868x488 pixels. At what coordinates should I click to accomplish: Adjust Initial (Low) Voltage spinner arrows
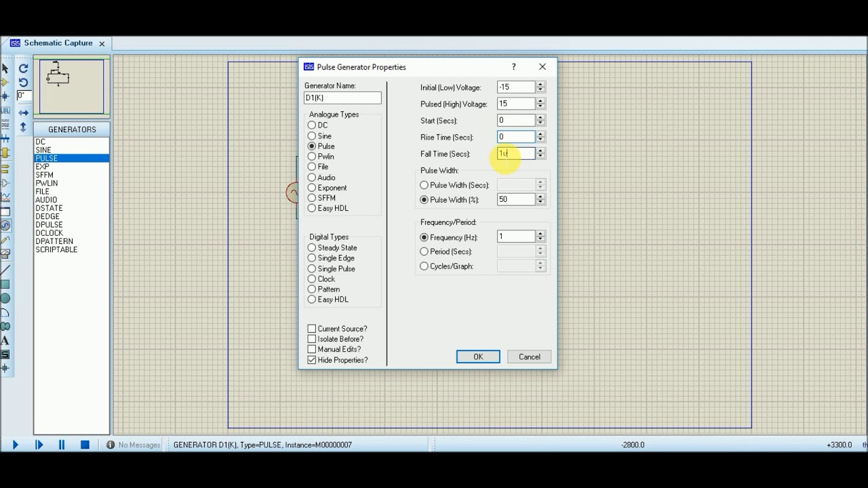540,87
